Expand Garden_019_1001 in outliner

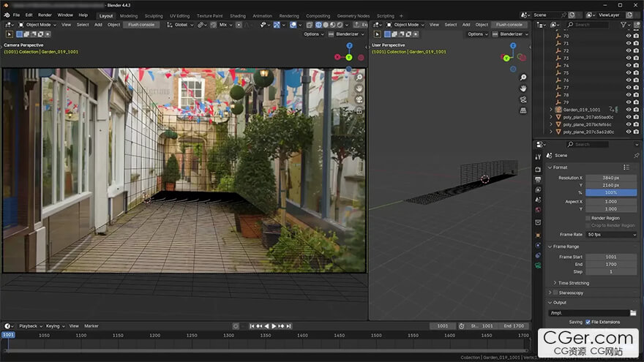(x=551, y=110)
